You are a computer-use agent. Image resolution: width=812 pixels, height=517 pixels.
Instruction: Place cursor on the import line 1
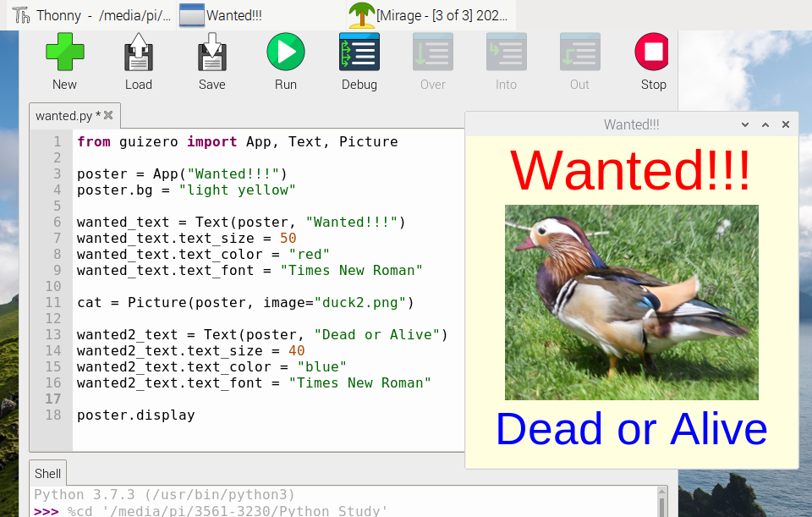(237, 141)
